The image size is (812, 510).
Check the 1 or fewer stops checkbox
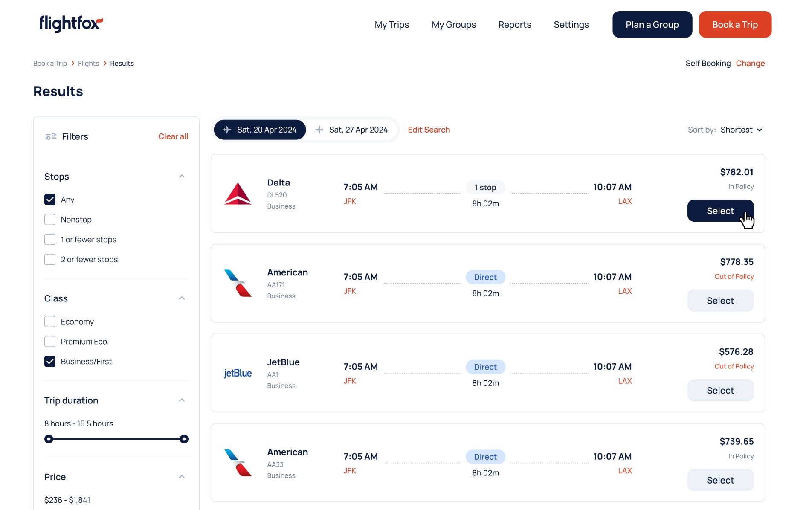(x=50, y=240)
